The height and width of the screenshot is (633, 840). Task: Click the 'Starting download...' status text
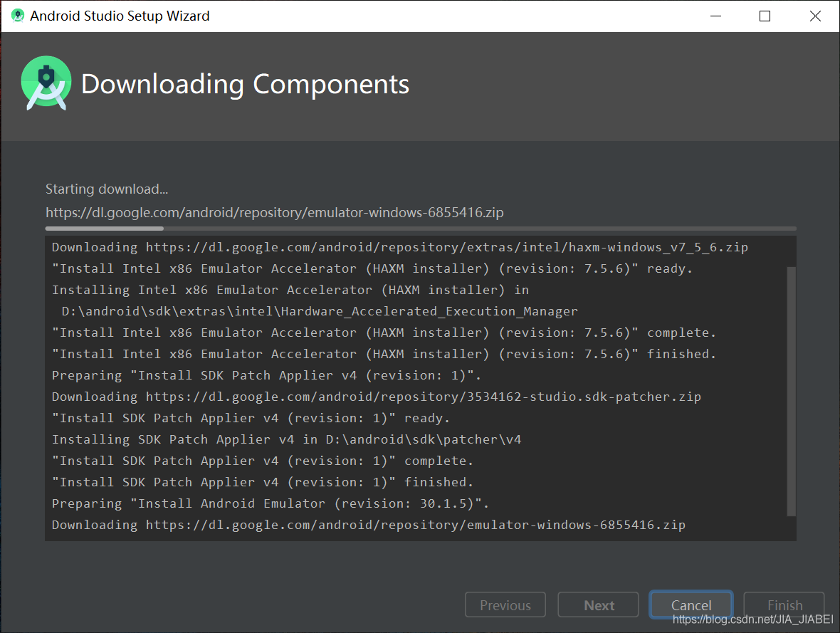[x=107, y=189]
